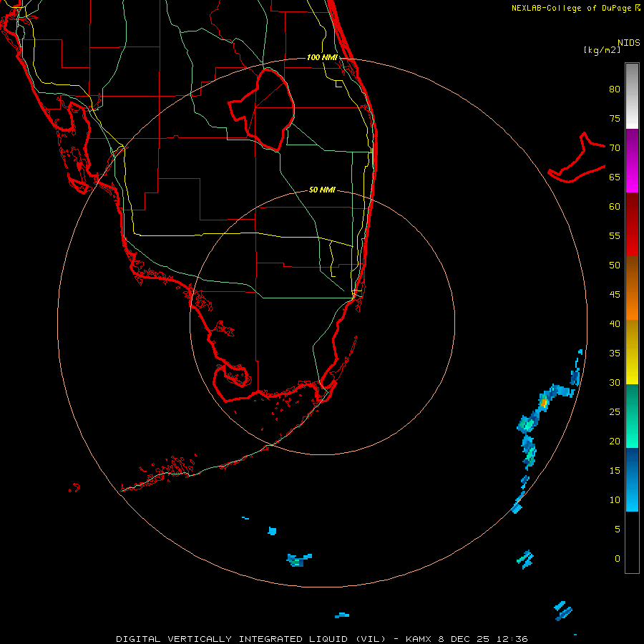Pick the orange-brown segment of the color scale
Screen dimensions: 644x644
[x=632, y=288]
